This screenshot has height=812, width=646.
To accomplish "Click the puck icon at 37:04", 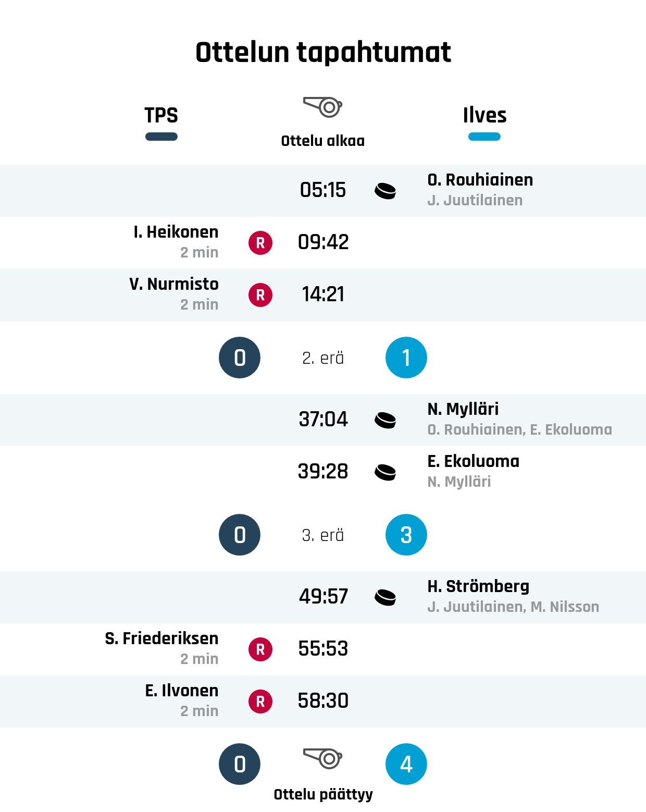I will 385,420.
